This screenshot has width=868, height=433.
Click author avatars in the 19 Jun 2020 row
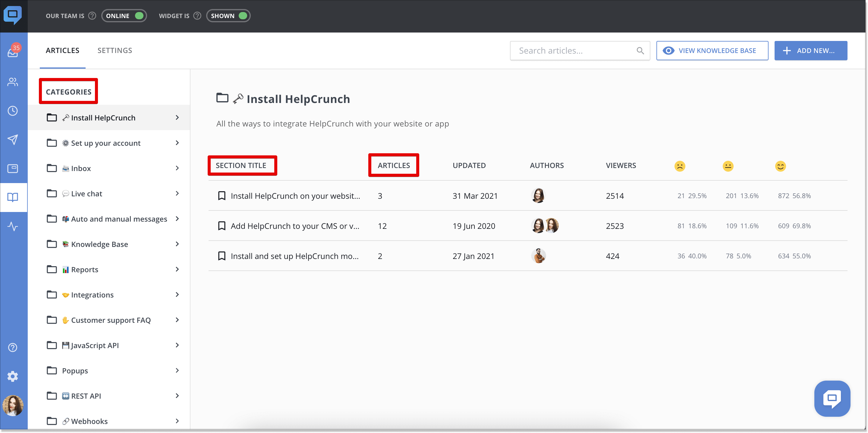coord(545,226)
